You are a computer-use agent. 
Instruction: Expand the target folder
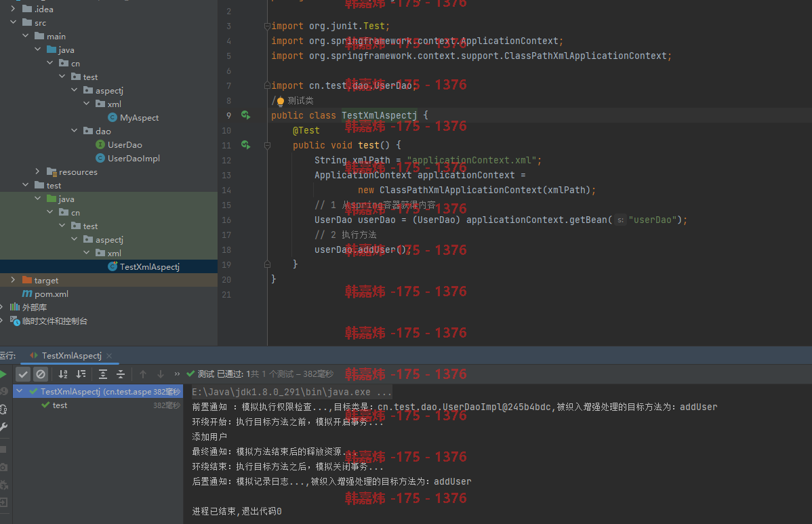pos(13,279)
